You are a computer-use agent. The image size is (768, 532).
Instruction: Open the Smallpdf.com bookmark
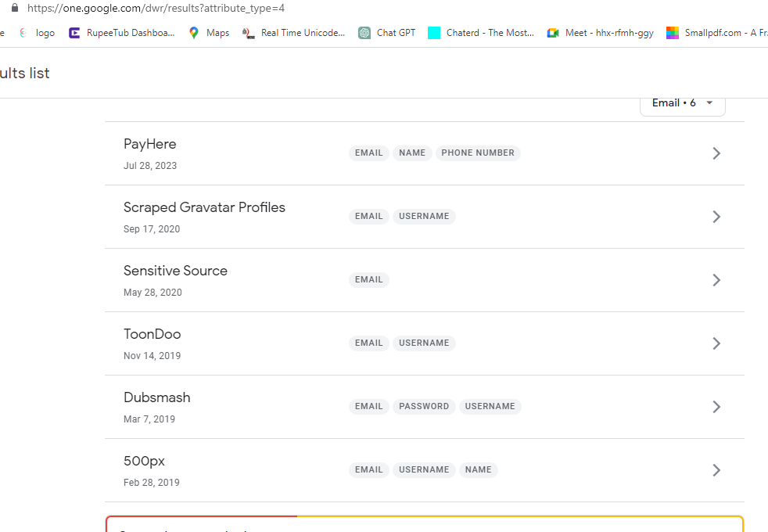coord(716,33)
